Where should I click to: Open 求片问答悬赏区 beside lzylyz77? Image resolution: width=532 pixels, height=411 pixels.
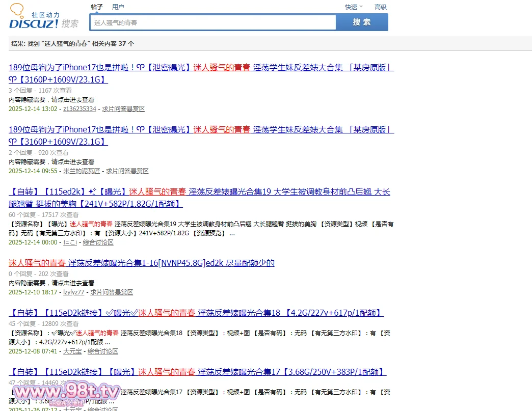(x=112, y=292)
